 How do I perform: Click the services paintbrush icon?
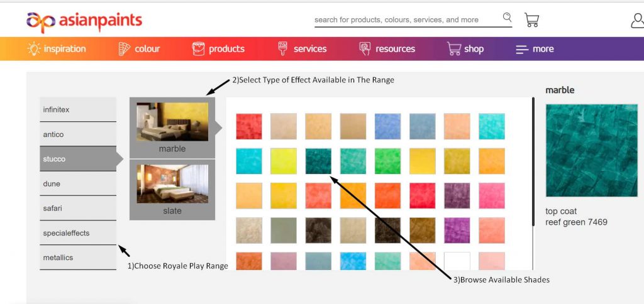click(282, 49)
